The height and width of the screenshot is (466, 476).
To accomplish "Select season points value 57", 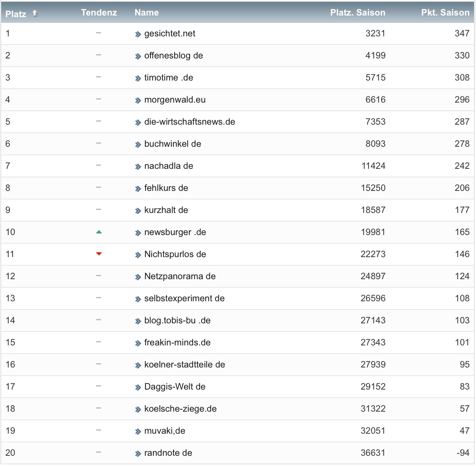I will click(x=465, y=409).
